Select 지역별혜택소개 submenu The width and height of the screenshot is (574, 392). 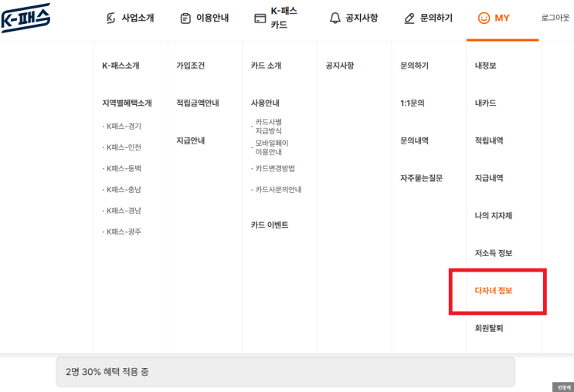point(127,103)
